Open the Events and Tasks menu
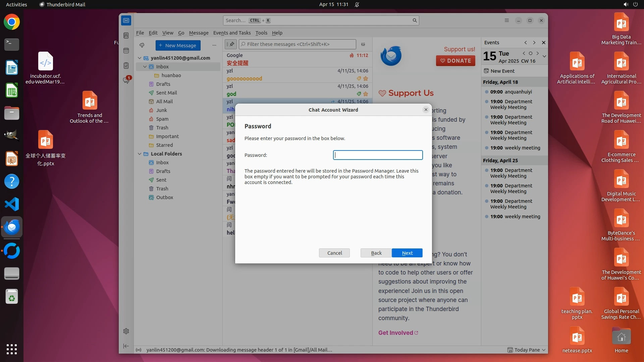 click(232, 33)
